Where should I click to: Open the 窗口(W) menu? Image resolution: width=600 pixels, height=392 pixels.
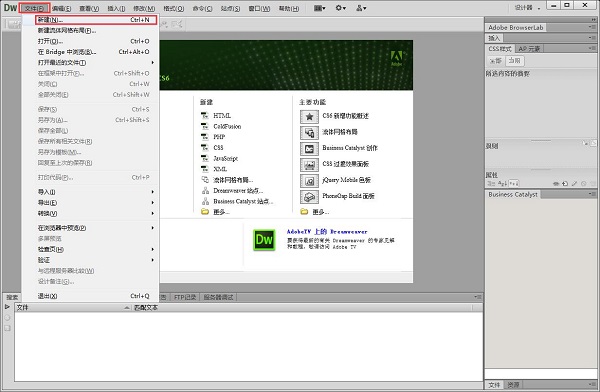click(259, 8)
